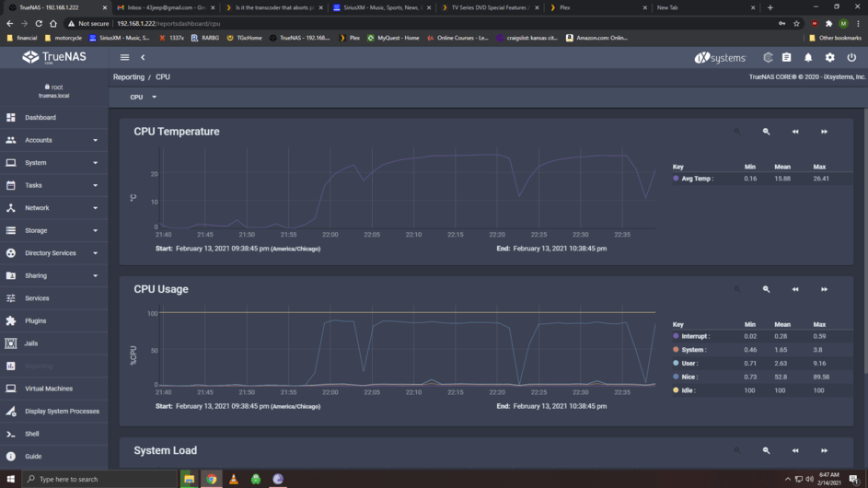Zoom in on CPU Temperature graph

click(766, 132)
